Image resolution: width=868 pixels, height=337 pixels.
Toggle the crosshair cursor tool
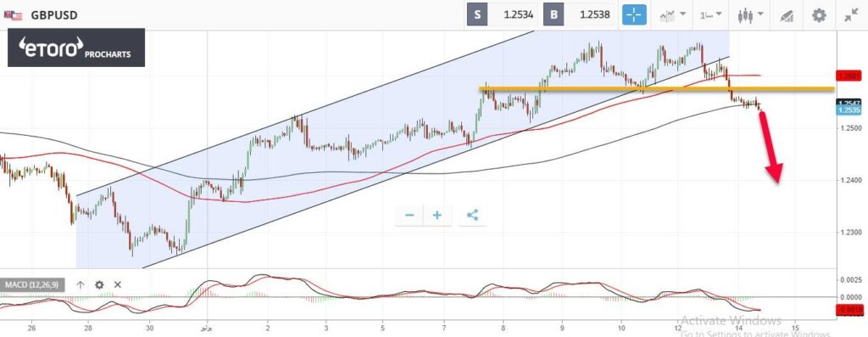634,14
